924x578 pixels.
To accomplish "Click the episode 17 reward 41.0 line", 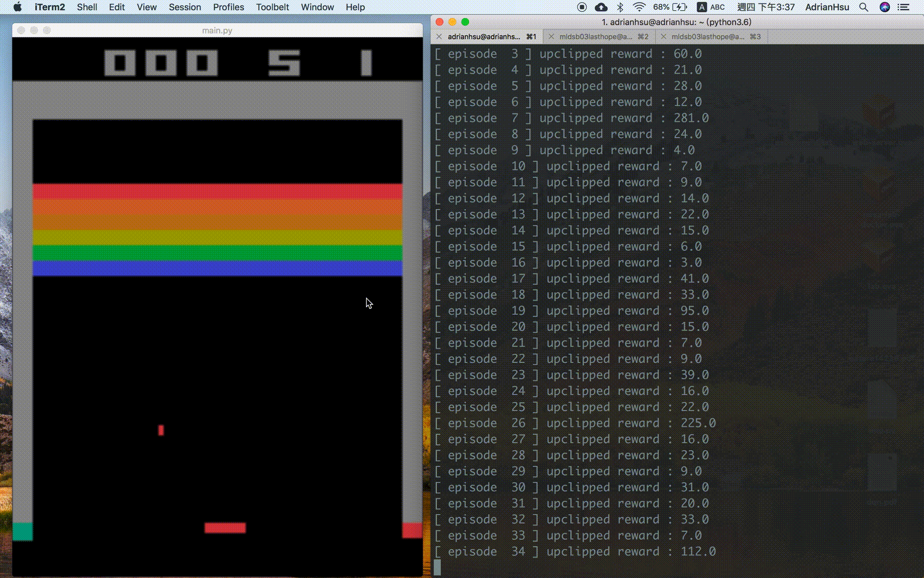I will pos(572,278).
